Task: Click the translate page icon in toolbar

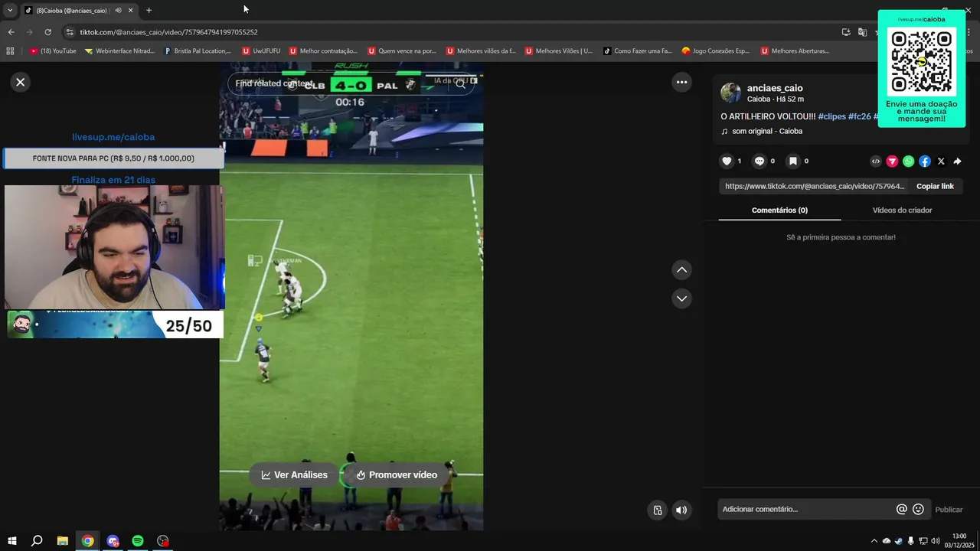Action: click(862, 32)
